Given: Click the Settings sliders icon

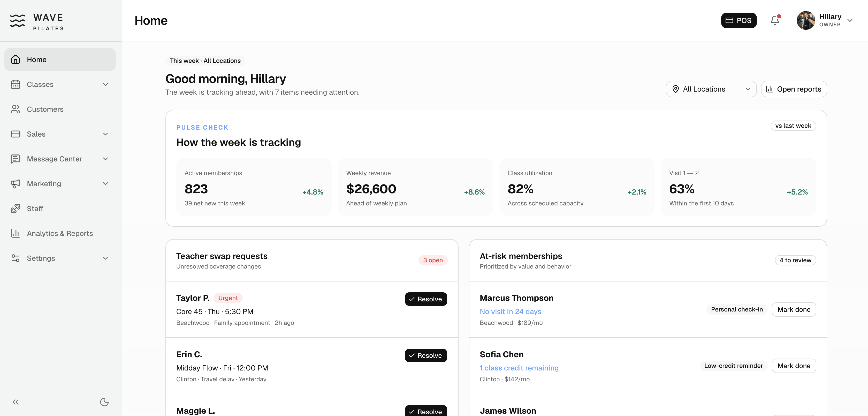Looking at the screenshot, I should point(16,258).
